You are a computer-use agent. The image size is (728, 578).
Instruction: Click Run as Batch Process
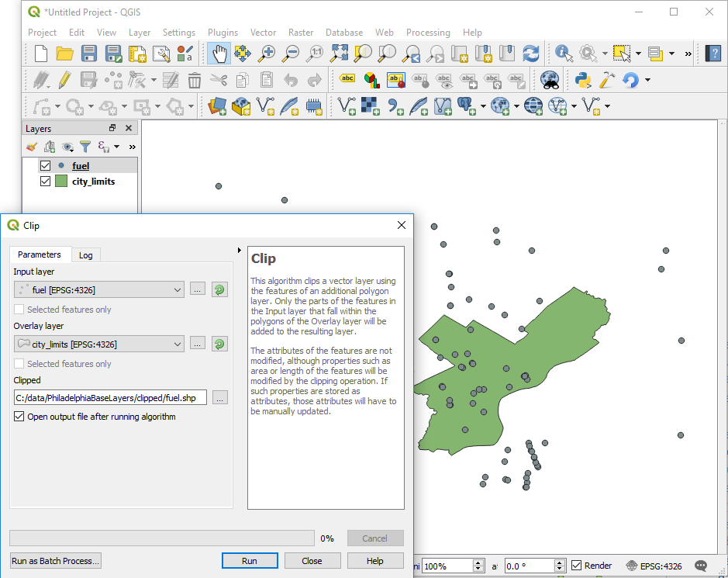coord(55,560)
